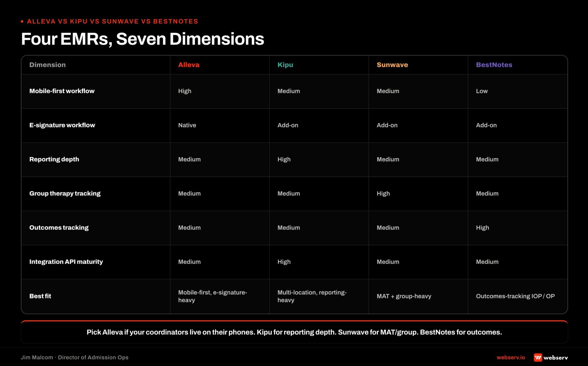Select the 'Four EMRs, Seven Dimensions' title
This screenshot has height=366, width=588.
142,39
